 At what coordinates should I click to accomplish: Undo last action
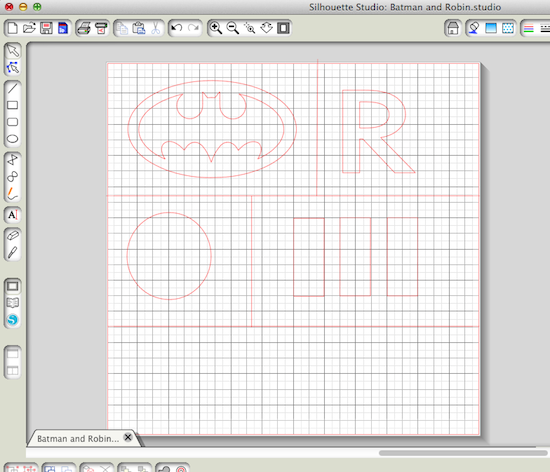(x=177, y=28)
